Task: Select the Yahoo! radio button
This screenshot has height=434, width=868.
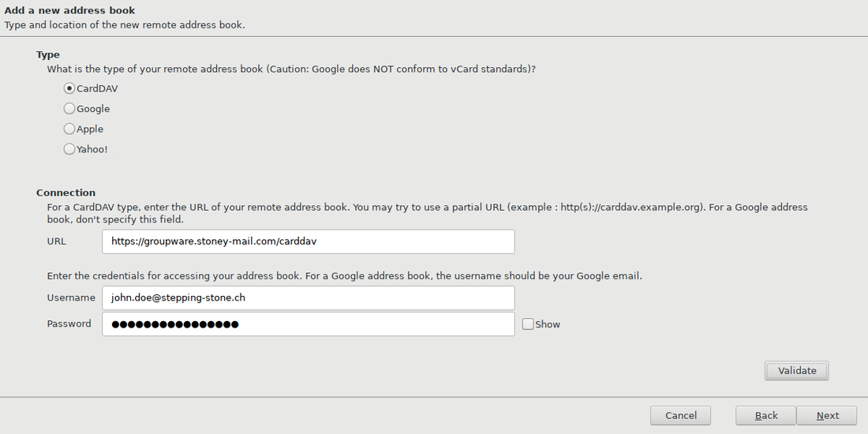Action: [69, 149]
